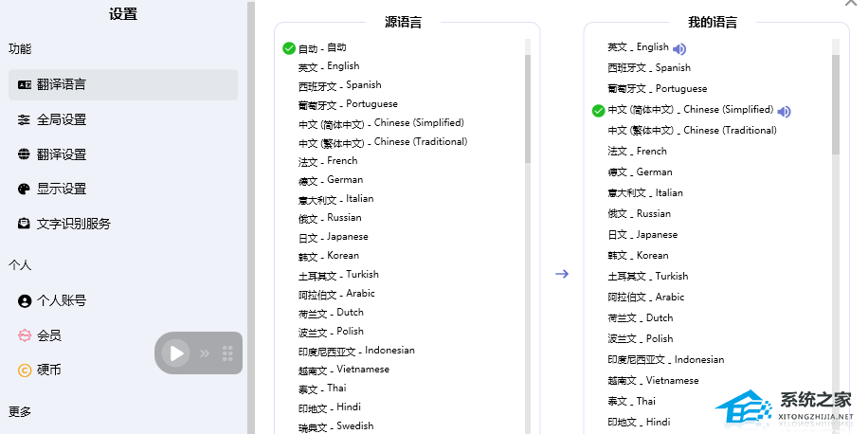Play English pronunciation speaker icon
868x434 pixels.
[x=679, y=48]
